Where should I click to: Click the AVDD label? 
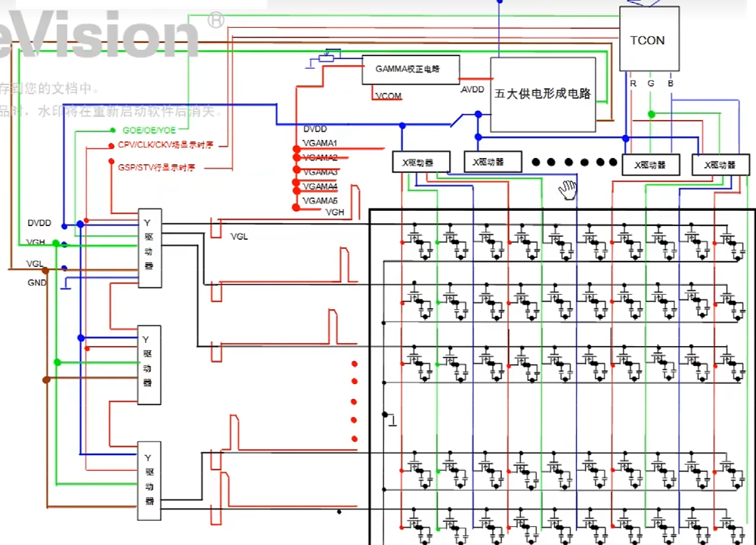[x=472, y=90]
